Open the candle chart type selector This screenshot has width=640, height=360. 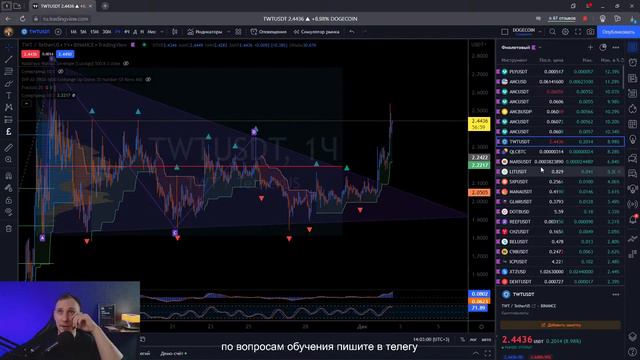[175, 32]
